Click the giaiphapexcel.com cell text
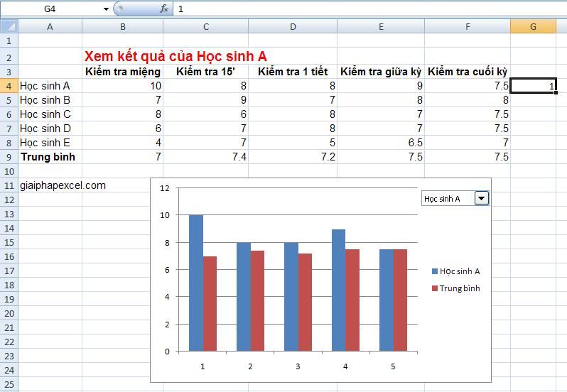This screenshot has height=392, width=567. click(x=63, y=185)
